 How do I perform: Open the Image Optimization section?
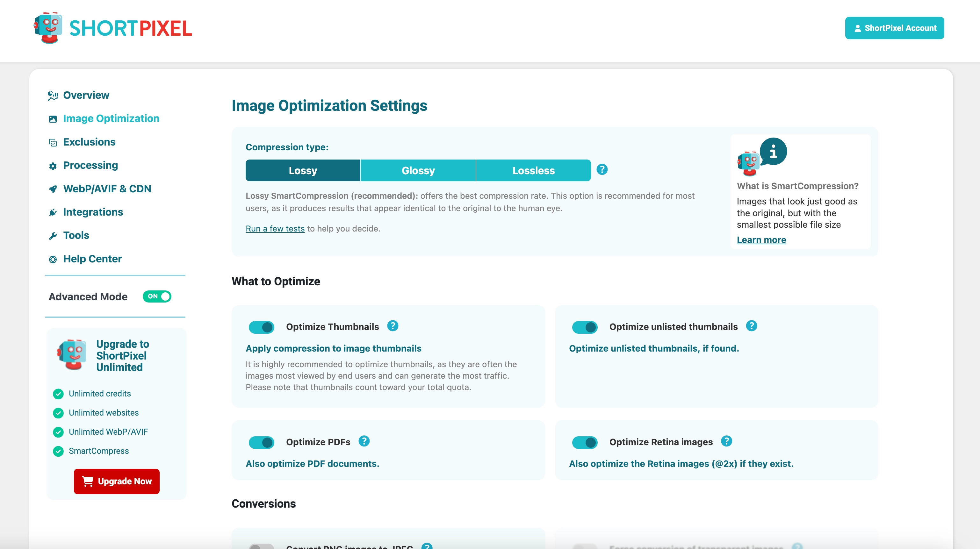point(111,118)
